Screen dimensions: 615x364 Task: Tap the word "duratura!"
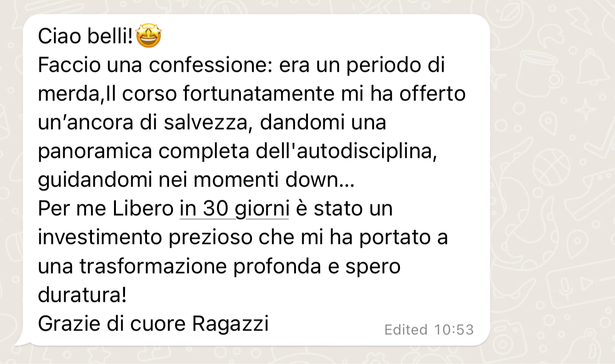click(82, 295)
